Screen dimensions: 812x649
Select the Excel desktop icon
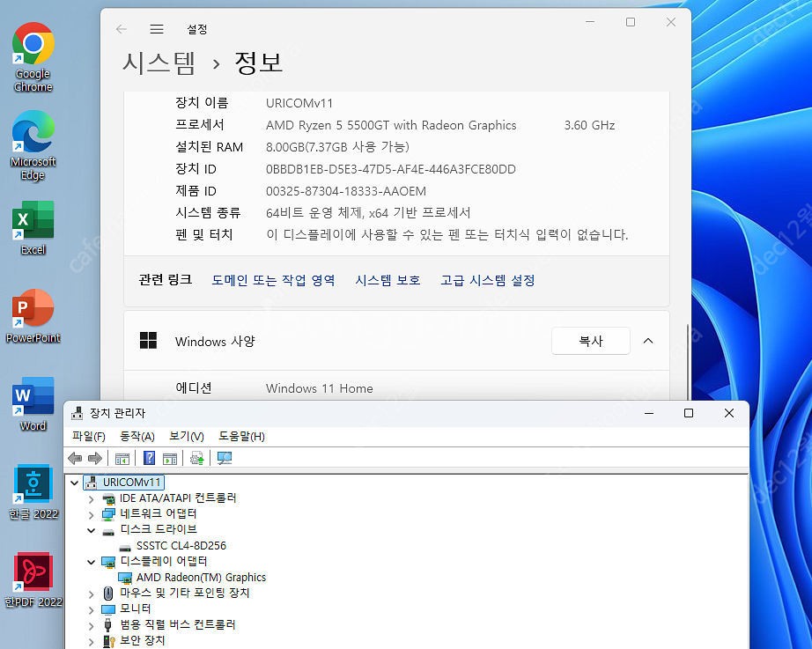(33, 227)
